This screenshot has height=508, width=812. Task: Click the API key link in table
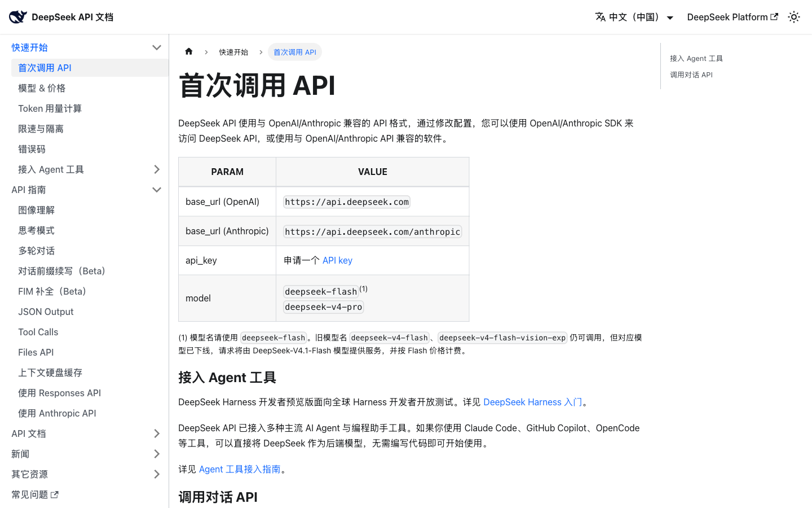pyautogui.click(x=337, y=260)
